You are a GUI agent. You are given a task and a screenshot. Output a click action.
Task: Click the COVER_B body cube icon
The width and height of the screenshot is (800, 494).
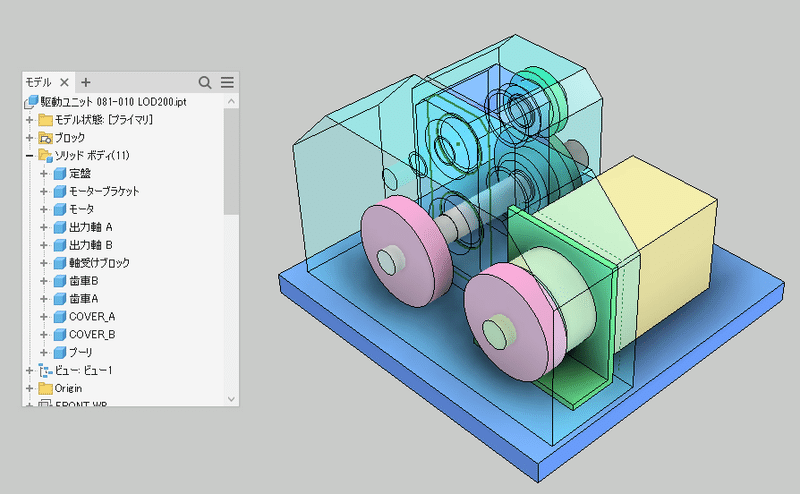[x=60, y=335]
